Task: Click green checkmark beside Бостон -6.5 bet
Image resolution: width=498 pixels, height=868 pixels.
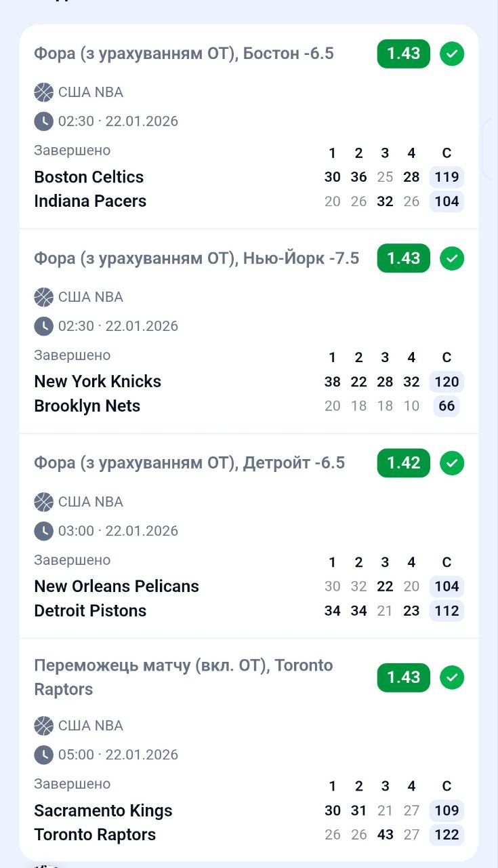Action: point(452,54)
